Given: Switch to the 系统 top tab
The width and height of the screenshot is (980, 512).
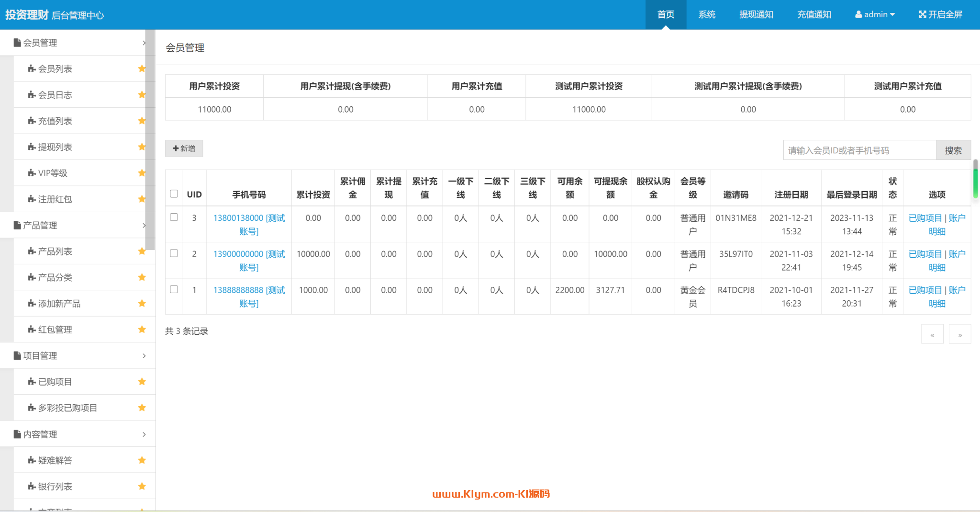Looking at the screenshot, I should click(706, 14).
